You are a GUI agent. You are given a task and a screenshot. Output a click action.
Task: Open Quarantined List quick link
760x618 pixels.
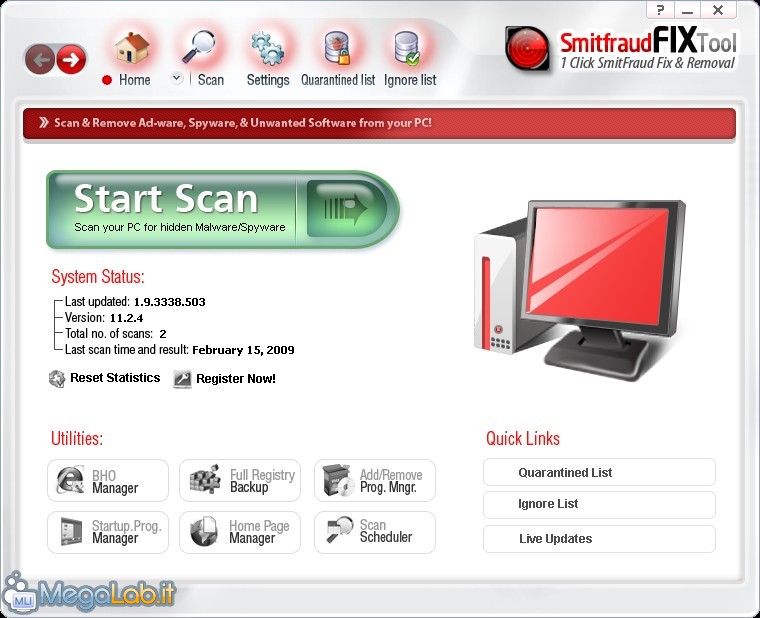pos(599,472)
